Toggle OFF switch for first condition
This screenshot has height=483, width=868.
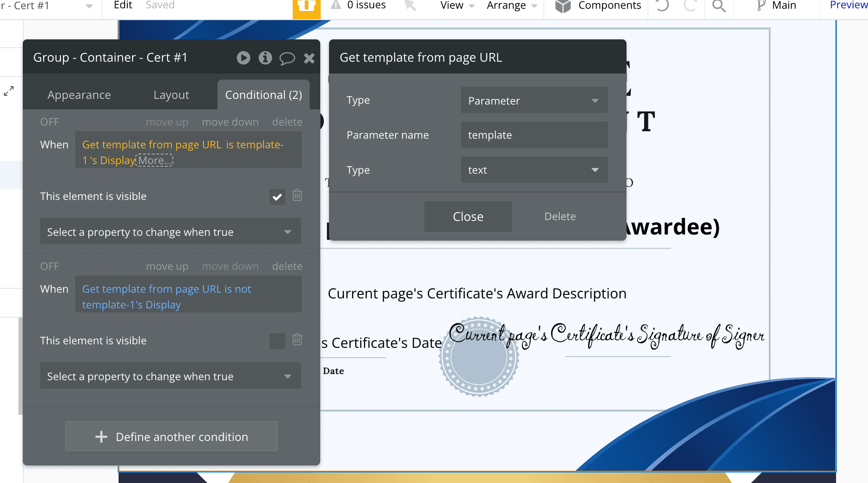tap(50, 122)
